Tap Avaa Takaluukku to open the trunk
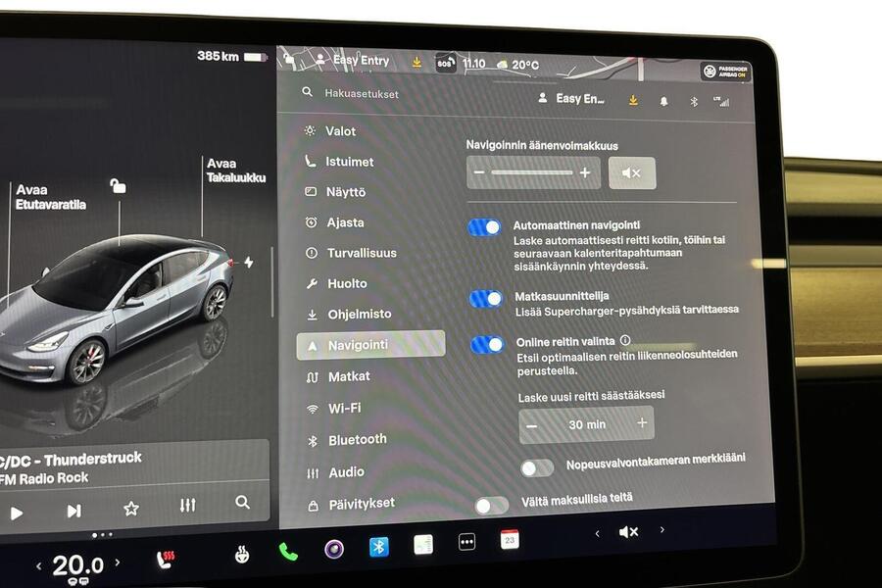882x588 pixels. tap(235, 167)
